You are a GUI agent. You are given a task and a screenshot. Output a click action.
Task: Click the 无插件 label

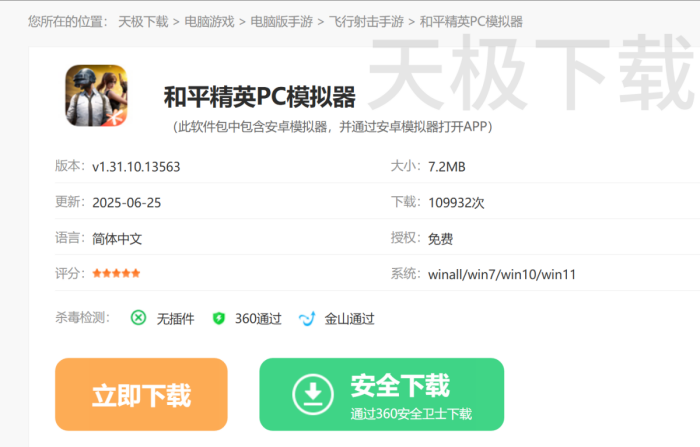coord(175,318)
